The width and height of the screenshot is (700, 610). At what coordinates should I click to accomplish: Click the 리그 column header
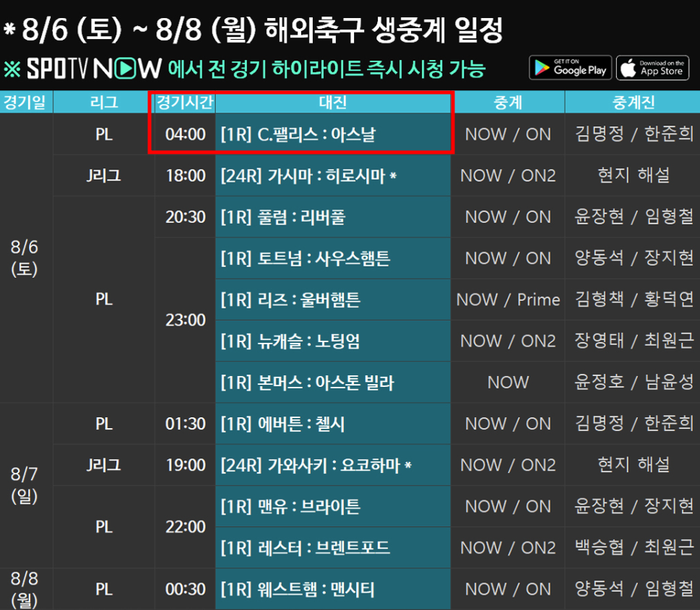pos(103,103)
